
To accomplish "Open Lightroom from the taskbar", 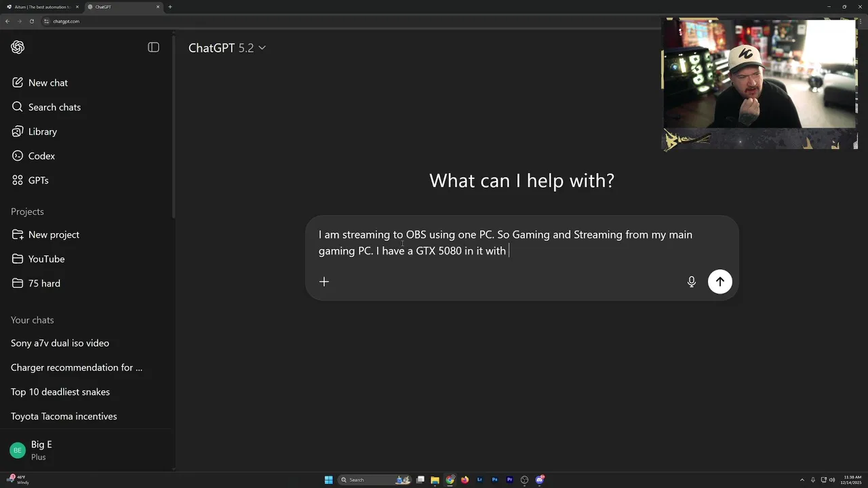I will [479, 480].
